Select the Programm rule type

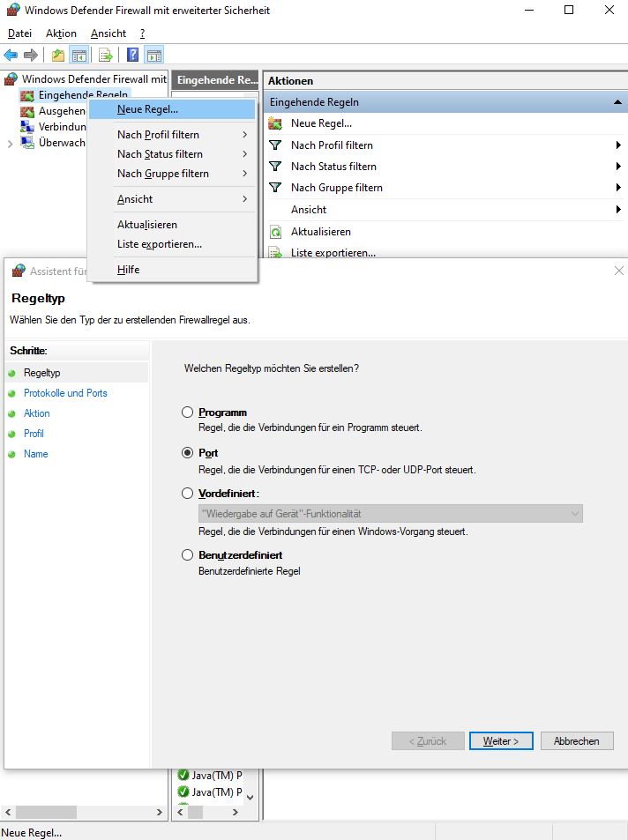coord(187,412)
